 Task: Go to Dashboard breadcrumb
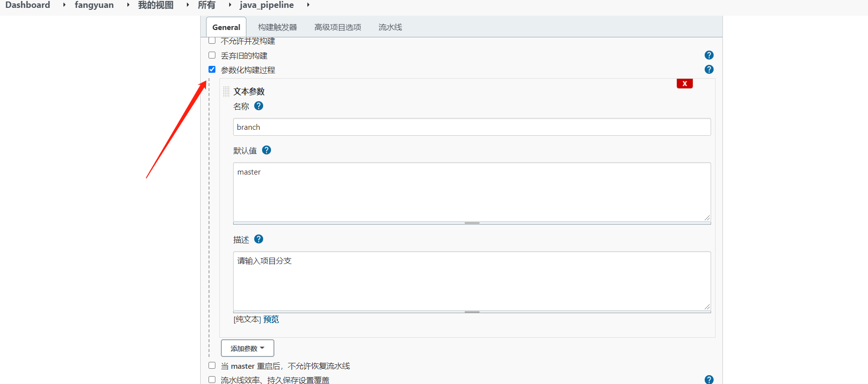coord(28,5)
